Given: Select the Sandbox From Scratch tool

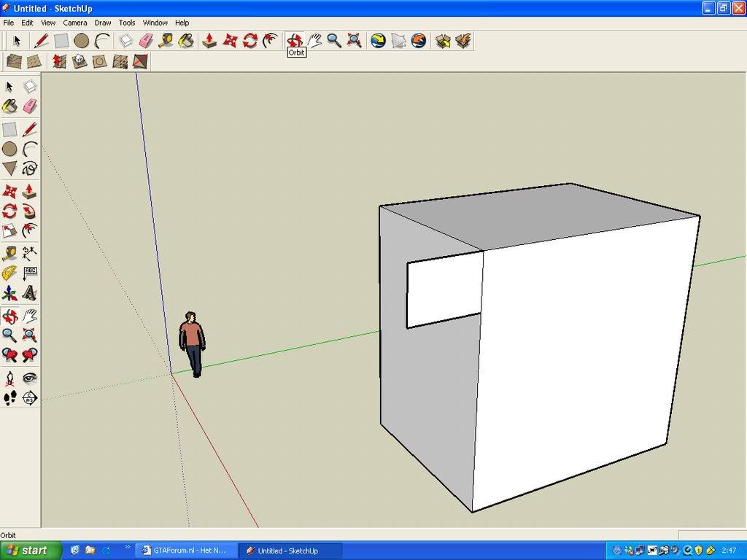Looking at the screenshot, I should [34, 61].
